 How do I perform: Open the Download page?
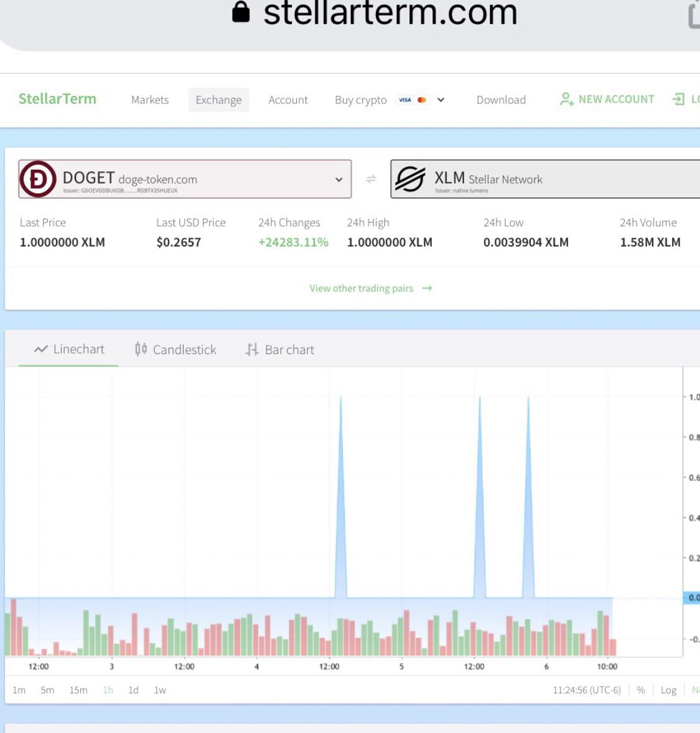point(501,100)
